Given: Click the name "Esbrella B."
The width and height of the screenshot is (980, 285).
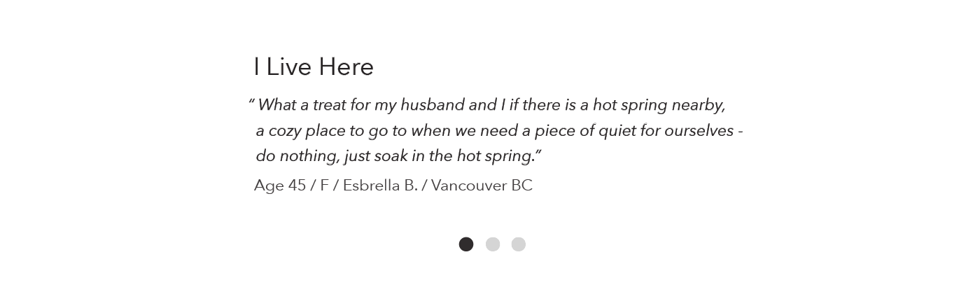Looking at the screenshot, I should [380, 186].
